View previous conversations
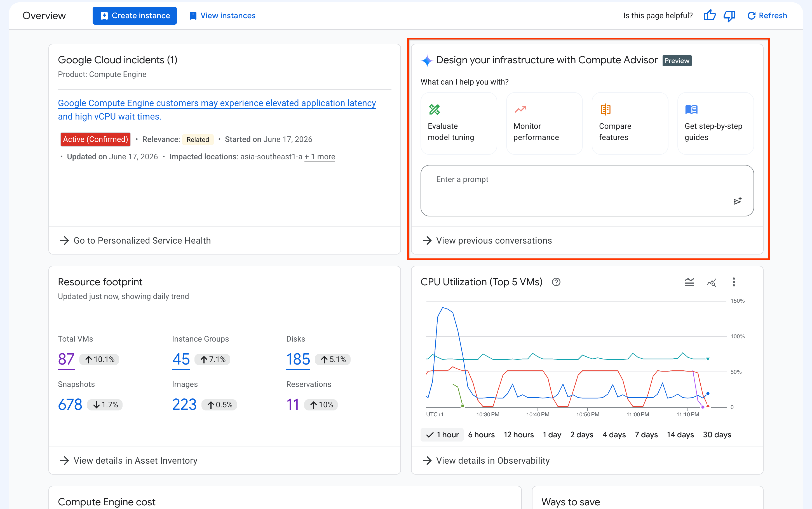Image resolution: width=812 pixels, height=509 pixels. 487,240
